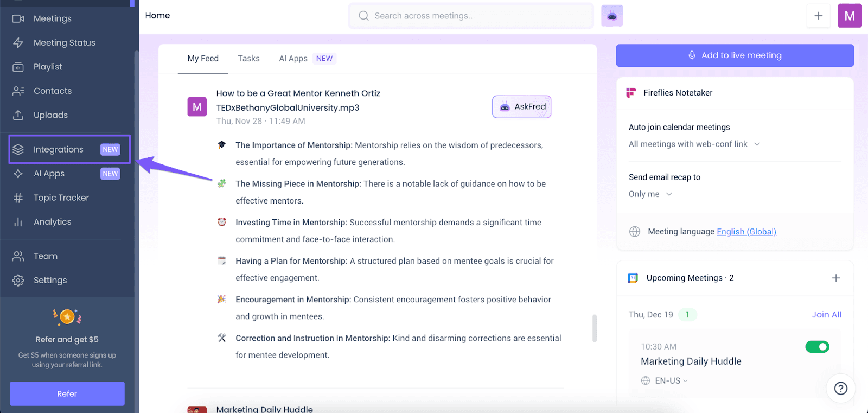
Task: Open the M profile avatar menu
Action: (850, 16)
